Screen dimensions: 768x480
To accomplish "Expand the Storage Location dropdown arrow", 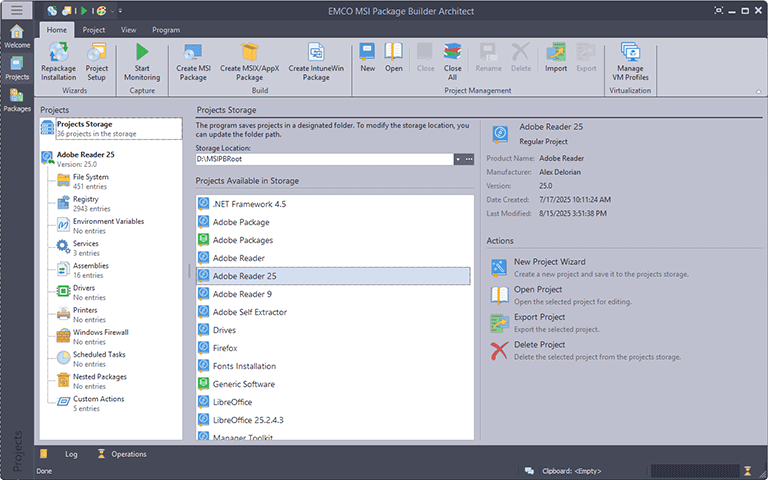I will pyautogui.click(x=457, y=159).
